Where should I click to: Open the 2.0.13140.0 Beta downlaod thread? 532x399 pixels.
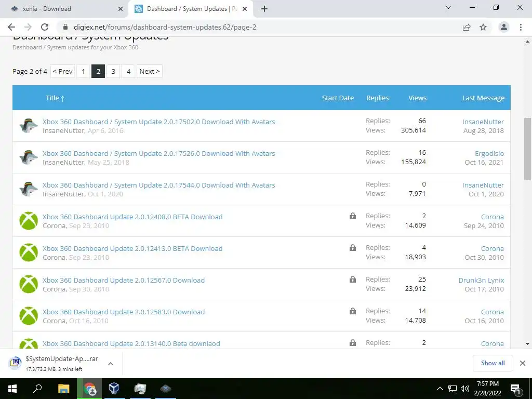[131, 343]
